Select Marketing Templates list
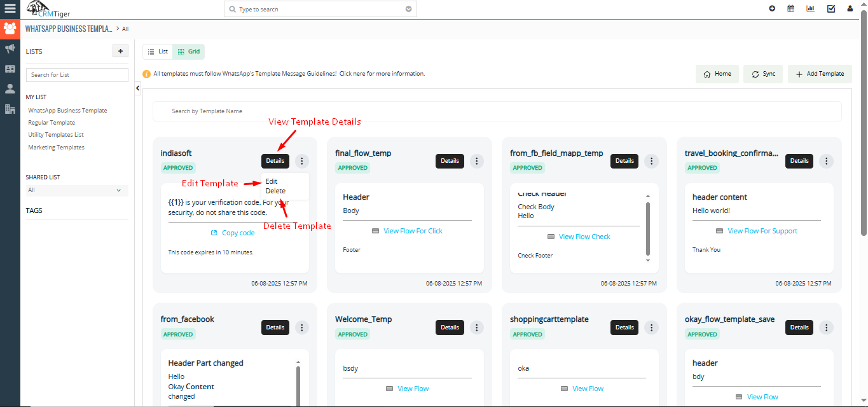868x407 pixels. (56, 148)
